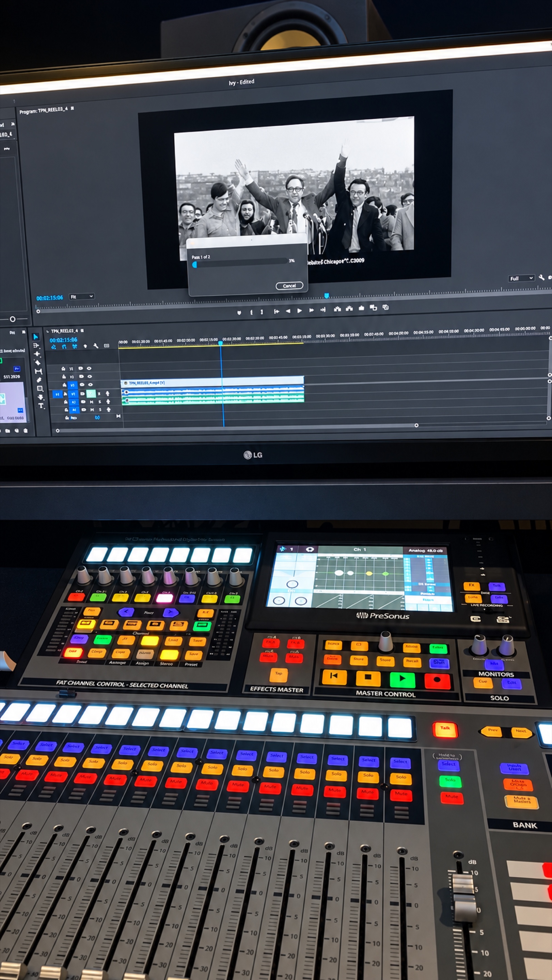
Task: Open the Fit zoom level dropdown
Action: coord(81,296)
